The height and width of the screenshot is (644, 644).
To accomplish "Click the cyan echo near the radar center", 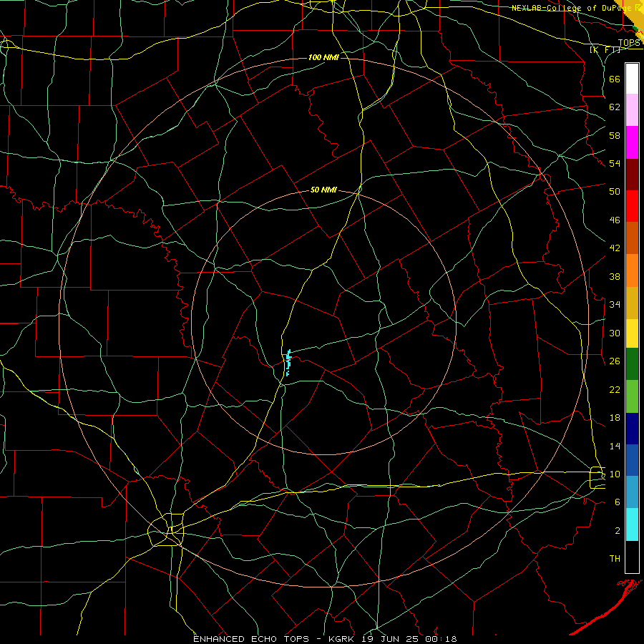I will coord(289,361).
